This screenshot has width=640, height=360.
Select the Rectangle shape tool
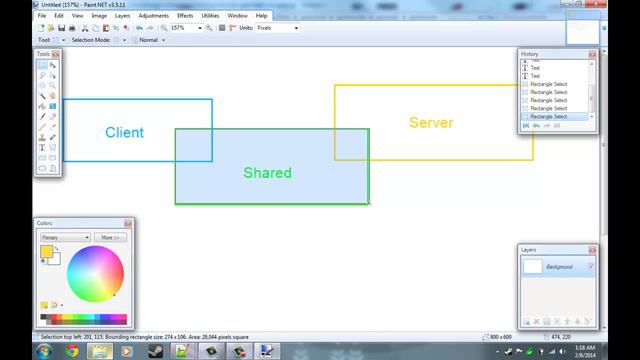click(42, 158)
